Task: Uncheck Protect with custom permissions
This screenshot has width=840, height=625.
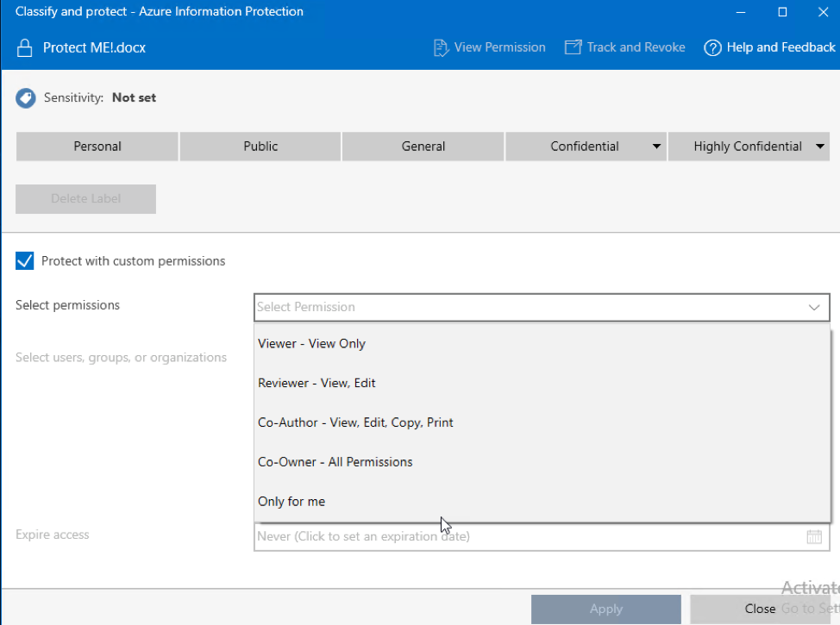Action: [25, 261]
